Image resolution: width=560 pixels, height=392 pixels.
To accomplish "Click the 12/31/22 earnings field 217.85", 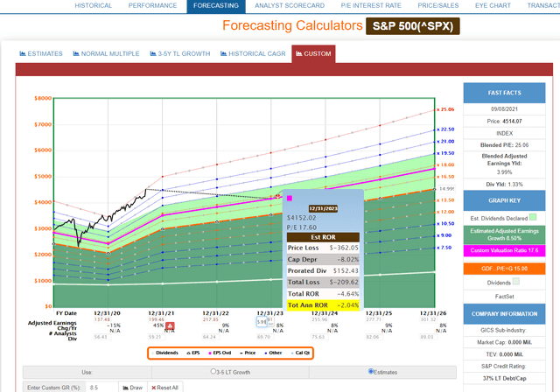I will point(211,319).
